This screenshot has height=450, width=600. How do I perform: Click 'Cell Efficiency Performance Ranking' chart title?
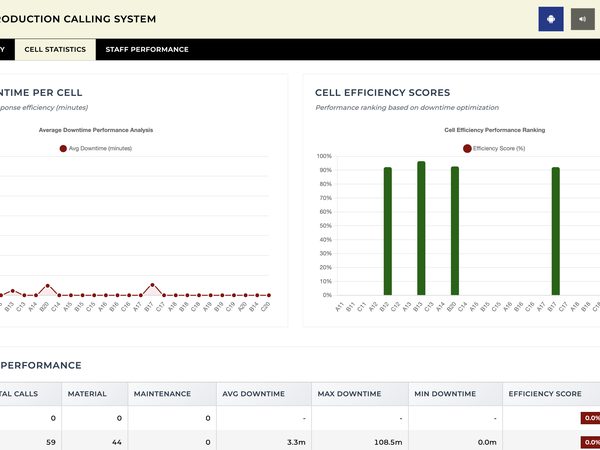click(494, 130)
